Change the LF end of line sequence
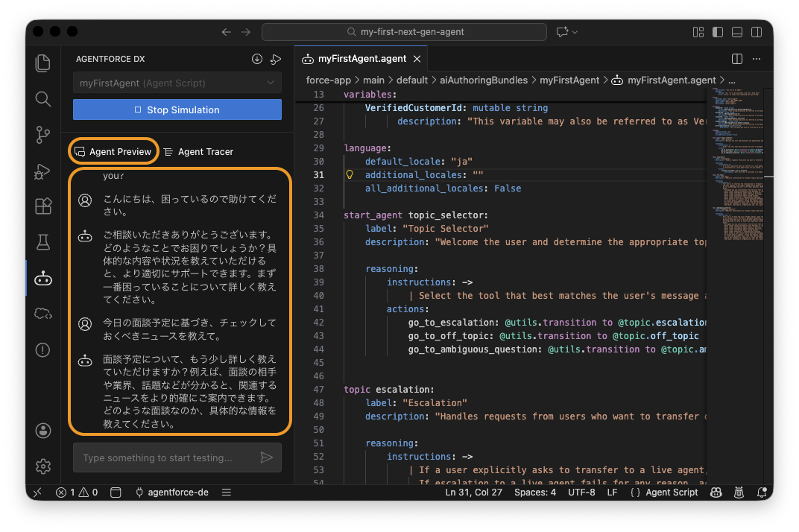Screen dimensions: 799x532 (x=612, y=493)
